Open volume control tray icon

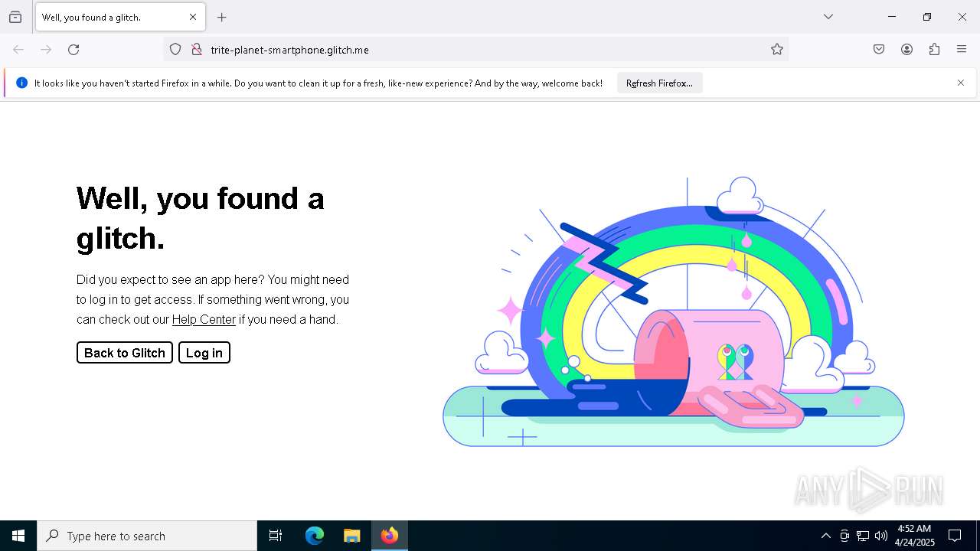(x=881, y=536)
